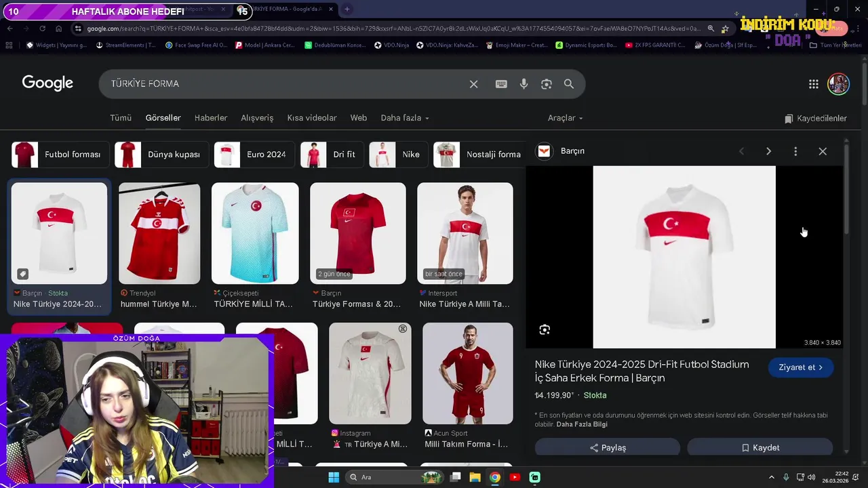Image resolution: width=868 pixels, height=488 pixels.
Task: Open Kısa videolar tab
Action: (x=312, y=118)
